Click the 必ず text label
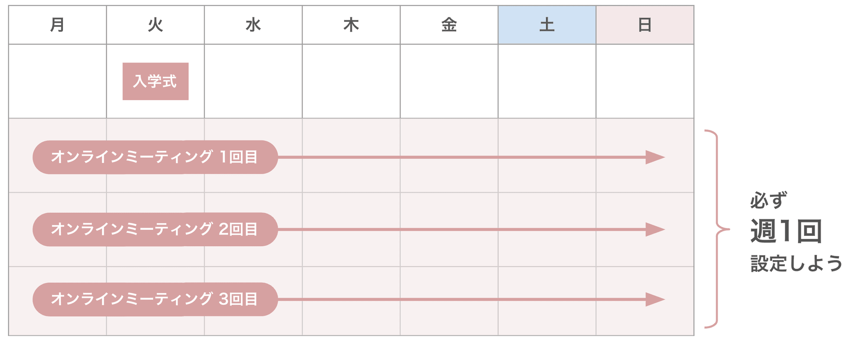Viewport: 868px width, 342px height. click(768, 200)
